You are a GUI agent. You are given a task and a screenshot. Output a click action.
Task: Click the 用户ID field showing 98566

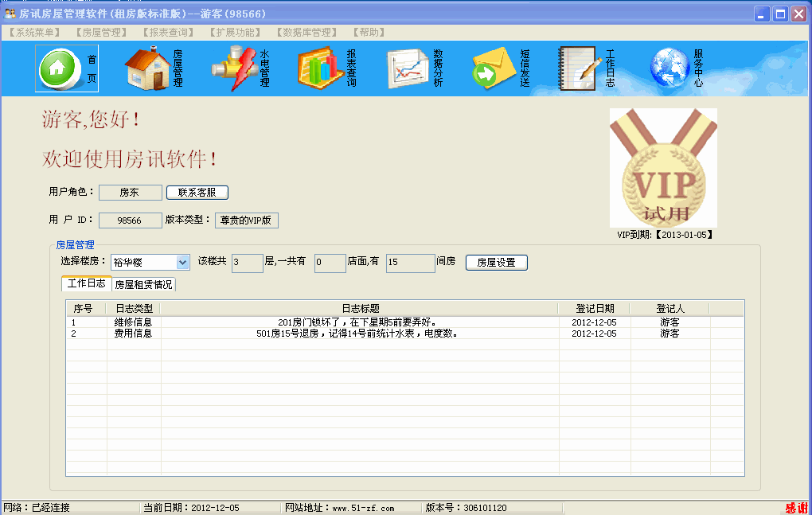tap(131, 220)
